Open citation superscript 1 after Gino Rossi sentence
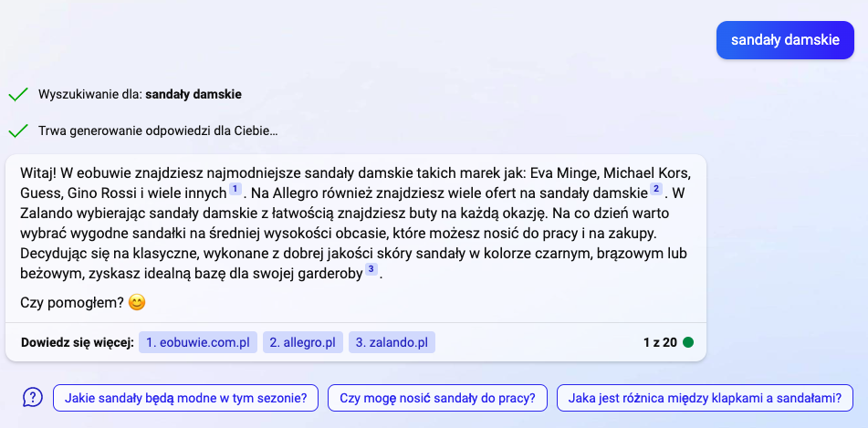This screenshot has height=428, width=868. point(235,189)
